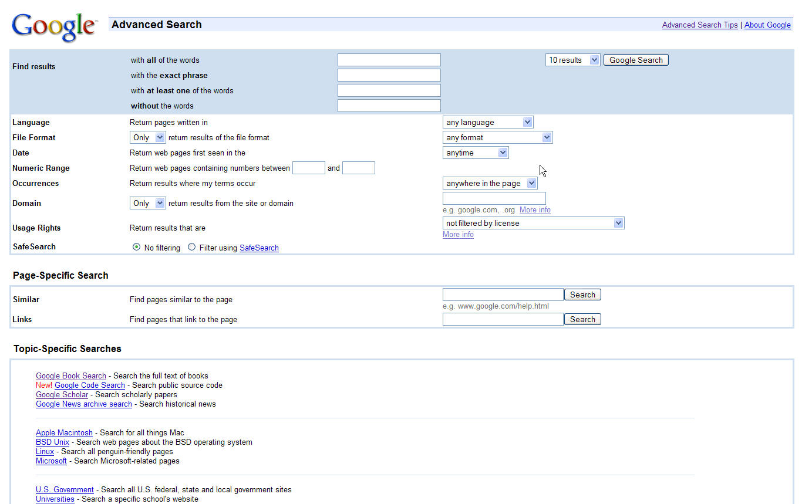The height and width of the screenshot is (504, 812).
Task: Open BSD Unix search link
Action: [52, 442]
